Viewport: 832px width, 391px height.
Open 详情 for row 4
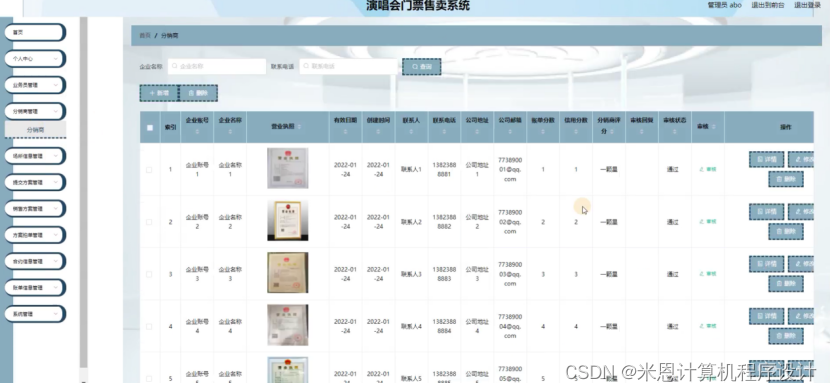(x=766, y=316)
